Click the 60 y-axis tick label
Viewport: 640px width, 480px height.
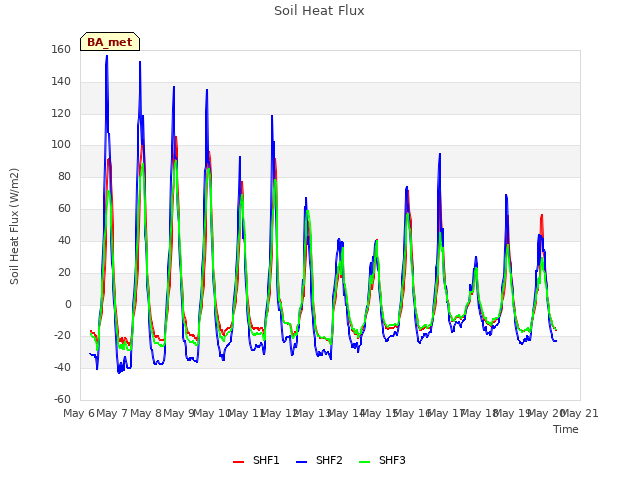coord(64,208)
